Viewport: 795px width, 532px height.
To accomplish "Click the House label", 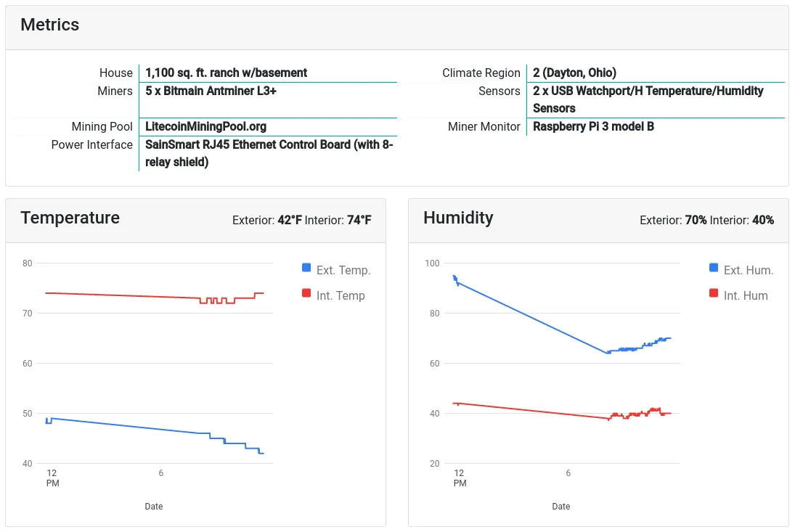I will [x=116, y=73].
